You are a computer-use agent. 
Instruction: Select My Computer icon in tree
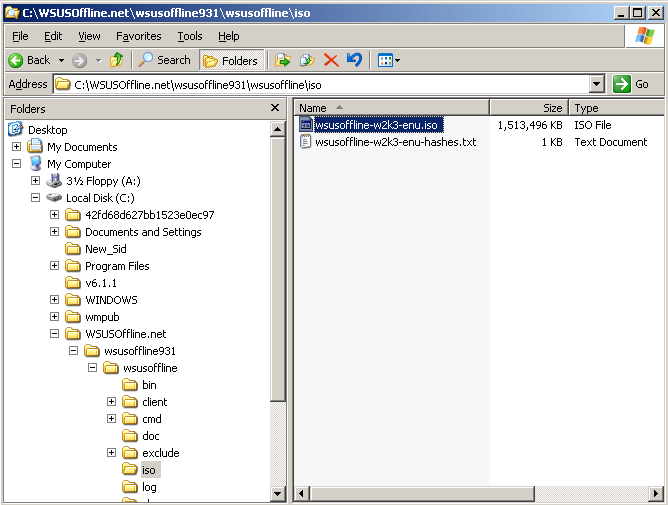(x=35, y=164)
